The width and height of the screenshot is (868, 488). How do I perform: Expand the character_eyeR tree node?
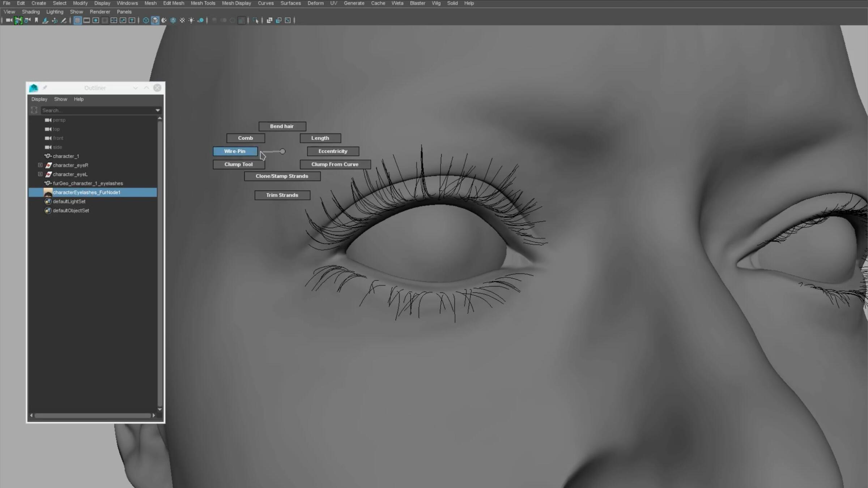(40, 165)
